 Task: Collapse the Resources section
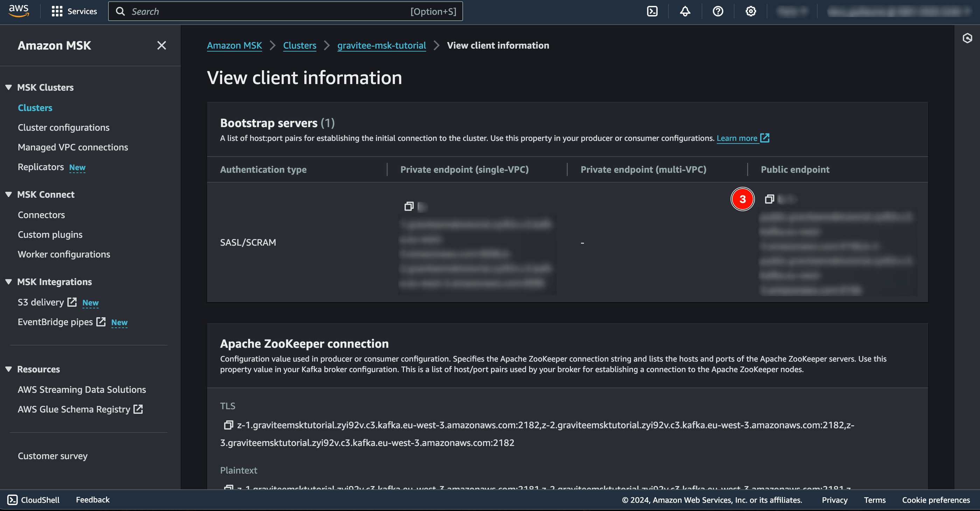tap(8, 369)
